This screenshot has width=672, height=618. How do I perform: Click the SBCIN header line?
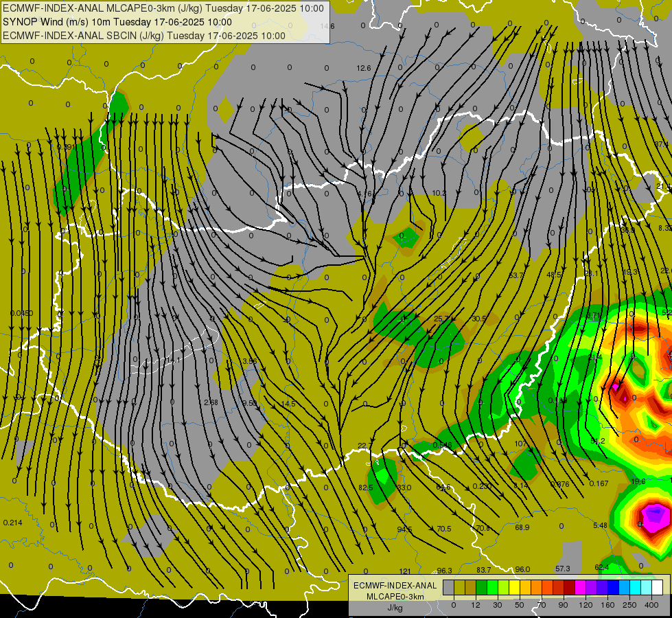[x=144, y=36]
